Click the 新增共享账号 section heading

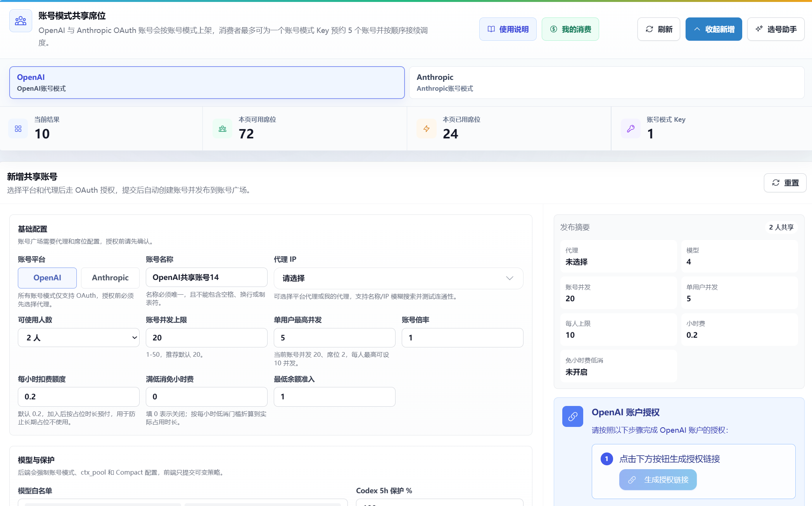[32, 177]
